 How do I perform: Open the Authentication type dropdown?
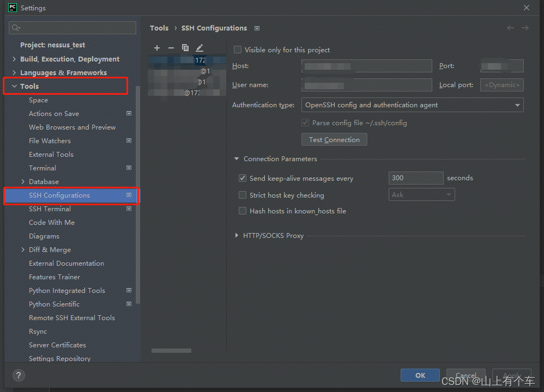(412, 105)
